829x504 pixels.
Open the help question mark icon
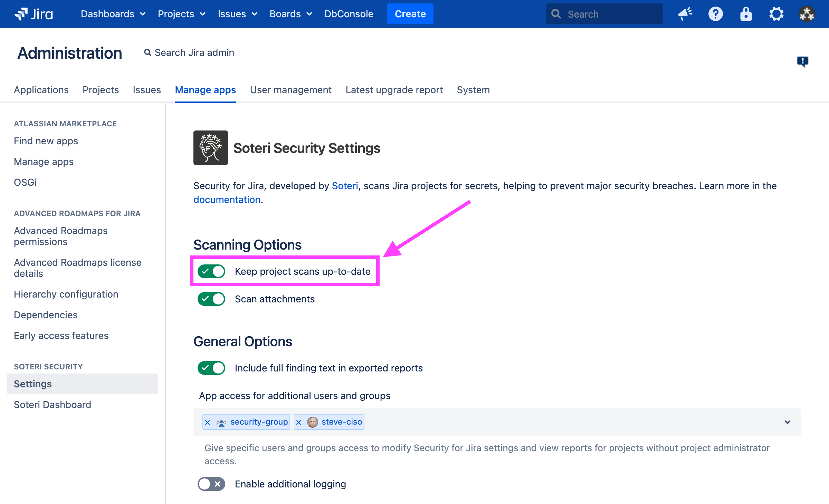[x=715, y=14]
